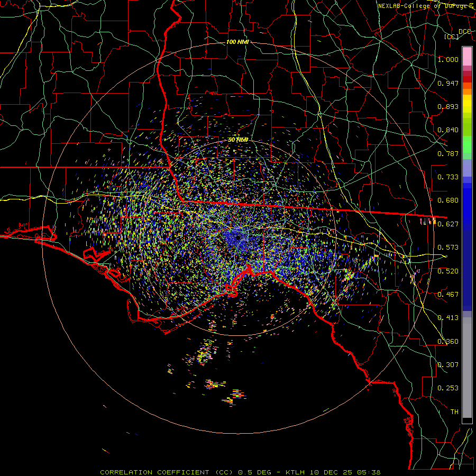Pick the light pink color bar segment

(x=467, y=56)
